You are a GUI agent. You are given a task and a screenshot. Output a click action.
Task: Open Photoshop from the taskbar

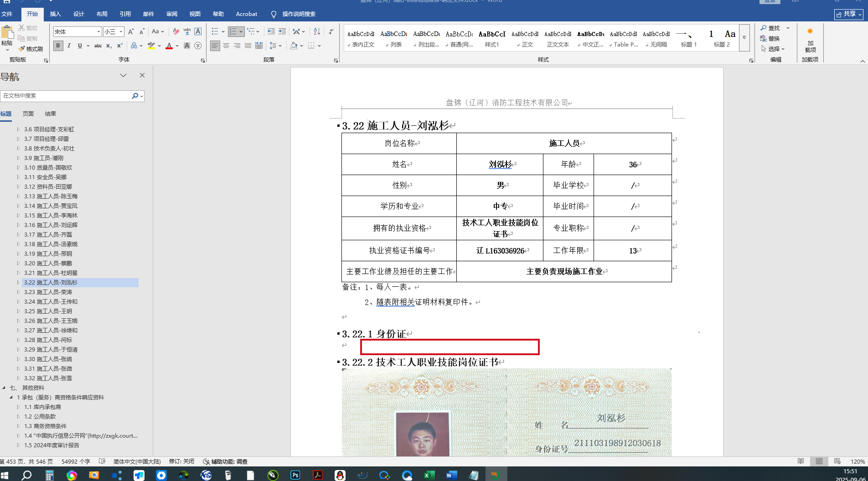[x=295, y=475]
